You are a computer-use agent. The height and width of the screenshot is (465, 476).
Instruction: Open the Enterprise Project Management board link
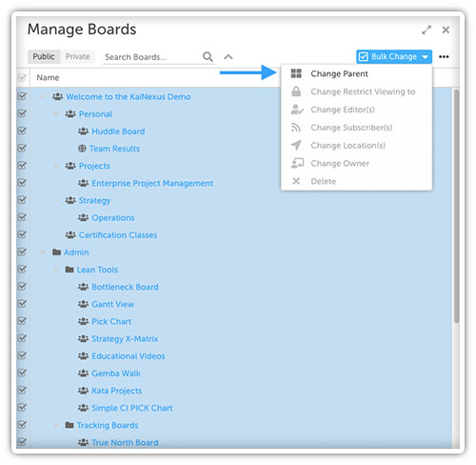[152, 183]
